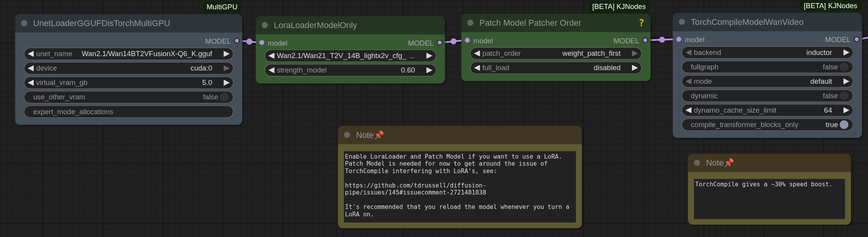Click the [BETA] KJNodes badge above Patch Model node

click(x=619, y=7)
